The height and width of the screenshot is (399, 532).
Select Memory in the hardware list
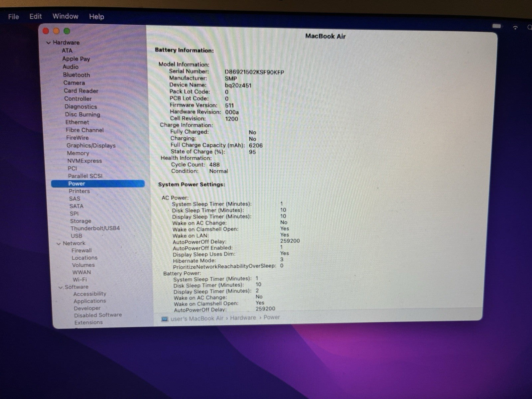[x=78, y=153]
